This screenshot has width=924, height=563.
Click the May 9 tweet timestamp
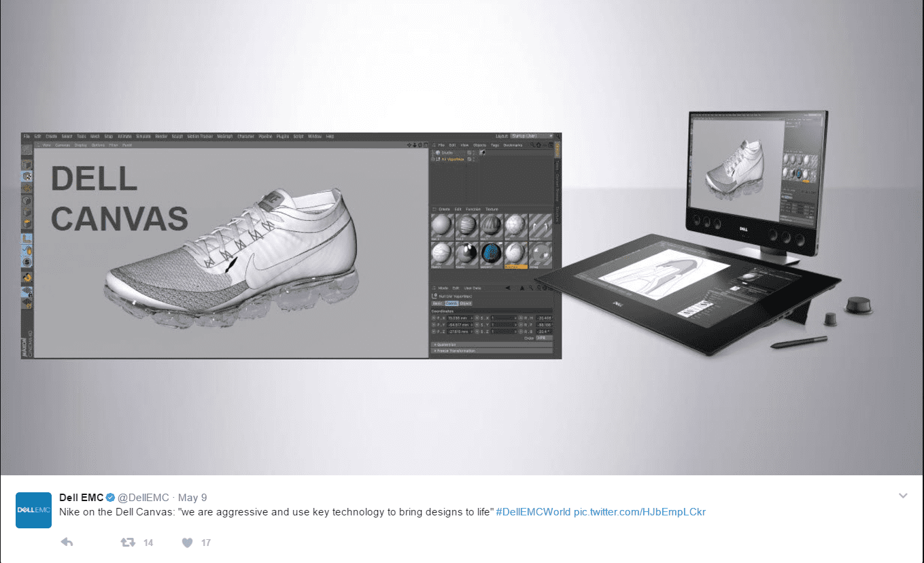click(x=194, y=498)
